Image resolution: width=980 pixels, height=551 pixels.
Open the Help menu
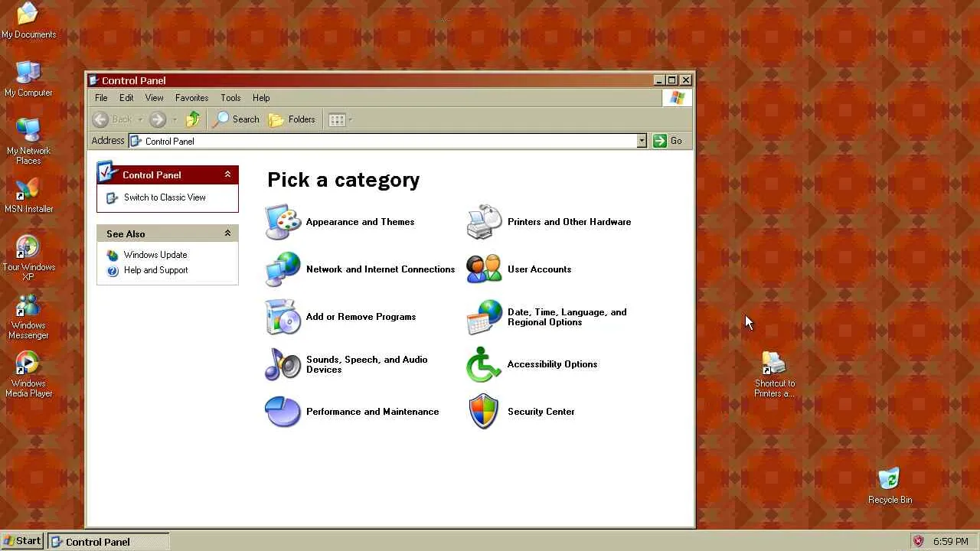(x=261, y=98)
